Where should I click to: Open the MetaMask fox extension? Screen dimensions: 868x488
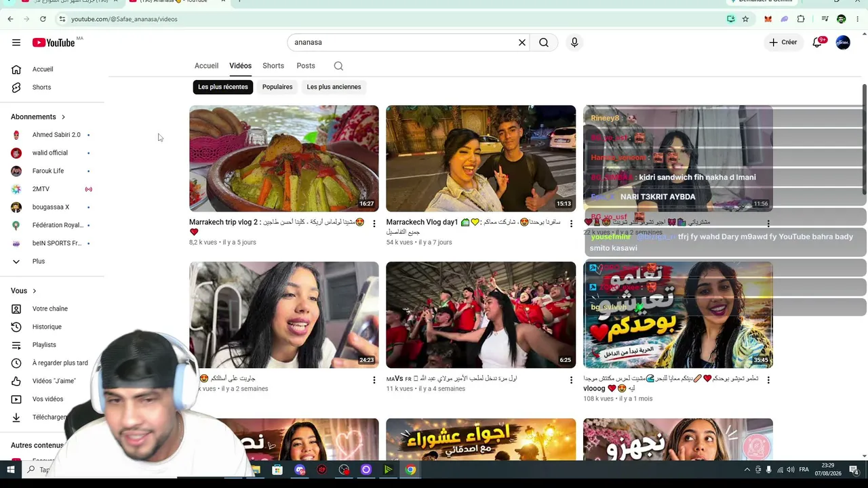pos(768,19)
